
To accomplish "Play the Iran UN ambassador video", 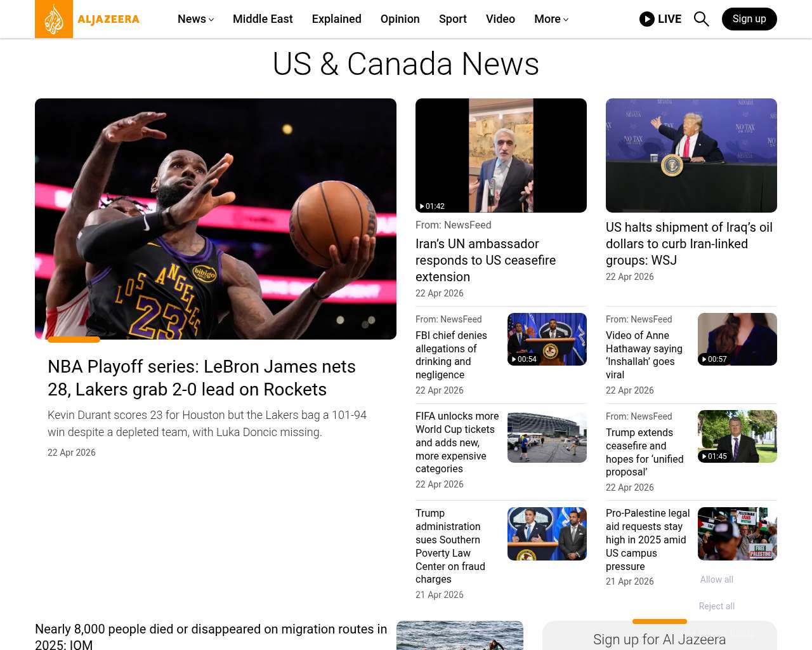I will click(x=501, y=156).
